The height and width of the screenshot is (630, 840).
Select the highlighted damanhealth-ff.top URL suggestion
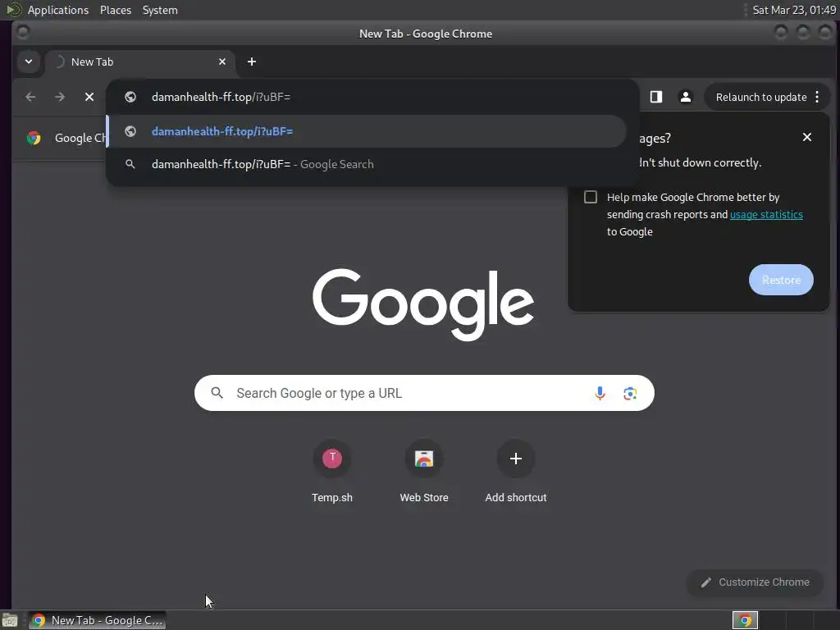point(367,131)
